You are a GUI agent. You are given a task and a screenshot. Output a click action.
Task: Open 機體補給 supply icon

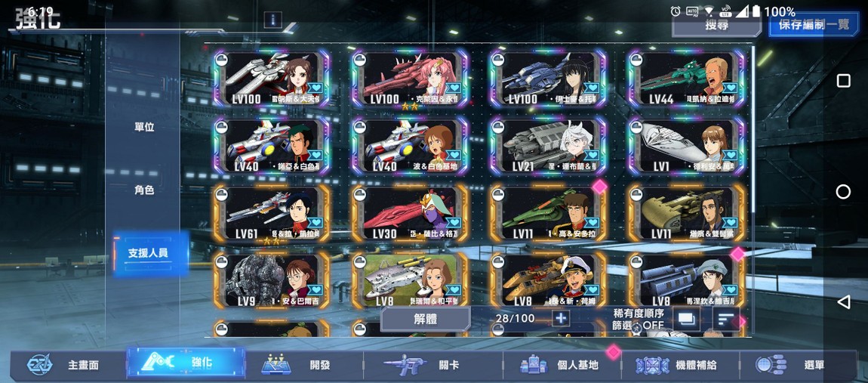click(653, 366)
